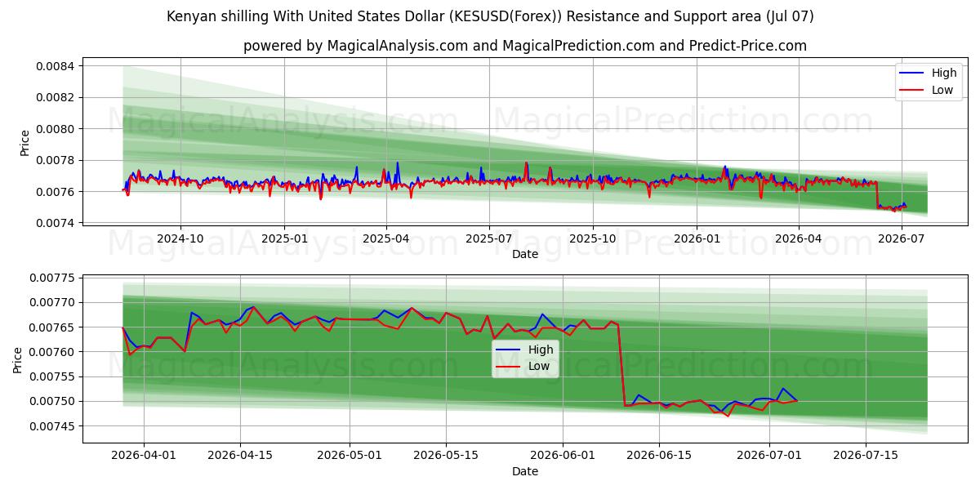Click the 0.0078 y-axis tick label
Viewport: 980px width, 490px height.
56,160
